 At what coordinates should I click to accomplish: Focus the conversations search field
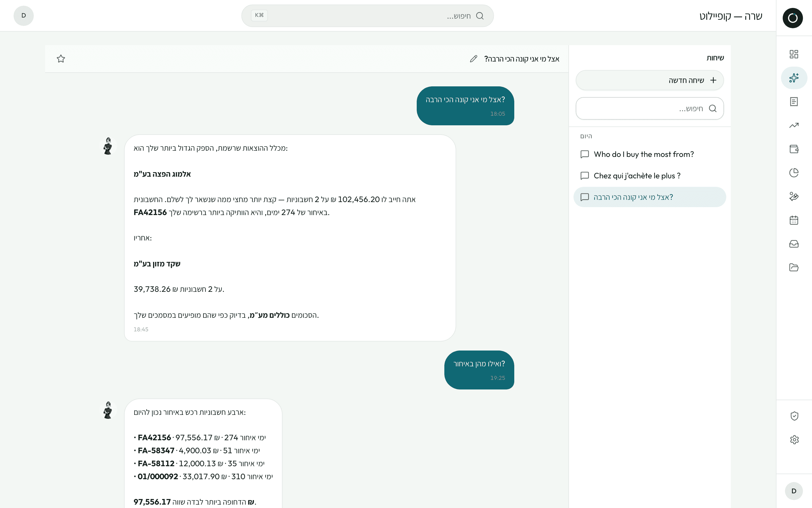(x=650, y=108)
